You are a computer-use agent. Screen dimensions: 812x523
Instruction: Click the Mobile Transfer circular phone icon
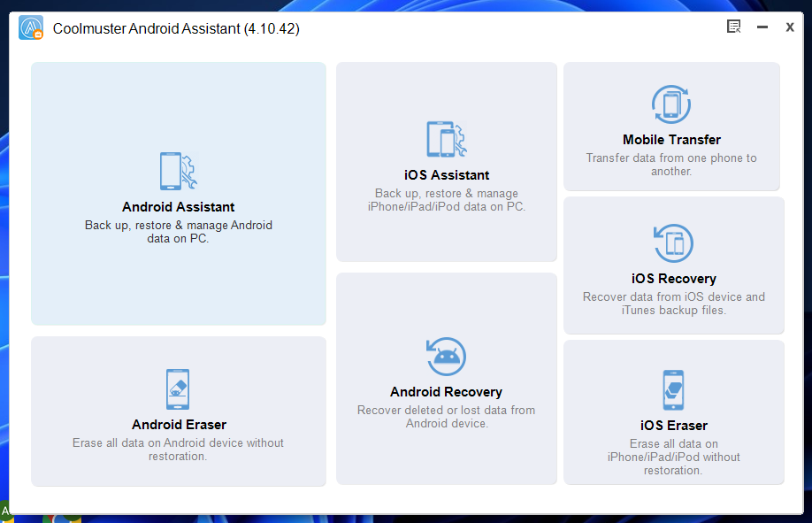671,104
